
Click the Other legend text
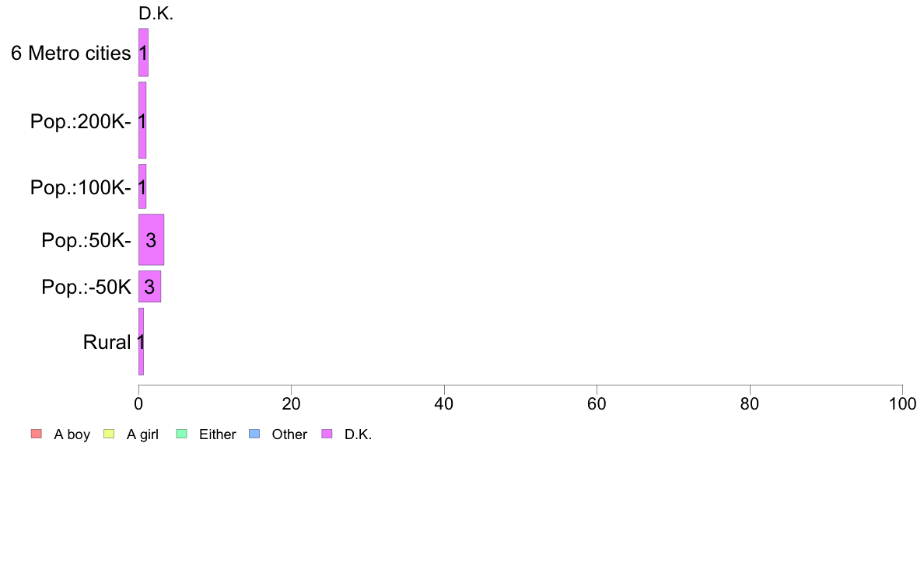pyautogui.click(x=289, y=434)
